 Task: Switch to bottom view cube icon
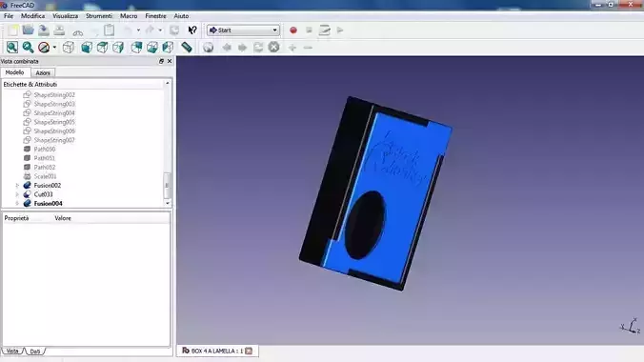[x=152, y=48]
